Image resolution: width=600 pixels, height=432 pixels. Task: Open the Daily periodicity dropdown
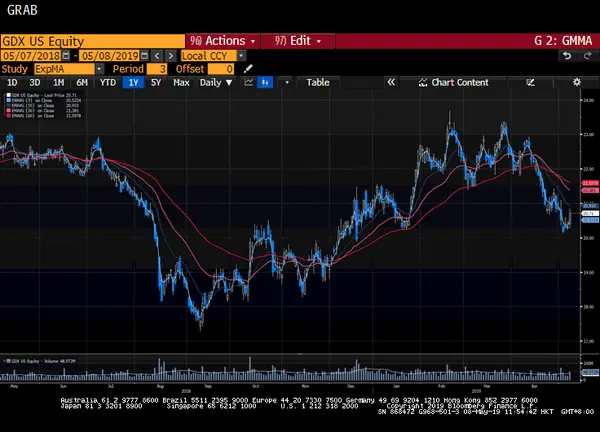pyautogui.click(x=216, y=82)
